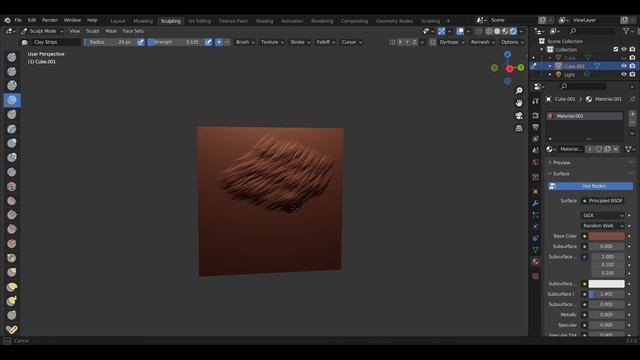
Task: Click the Use Nodes button
Action: (x=590, y=186)
